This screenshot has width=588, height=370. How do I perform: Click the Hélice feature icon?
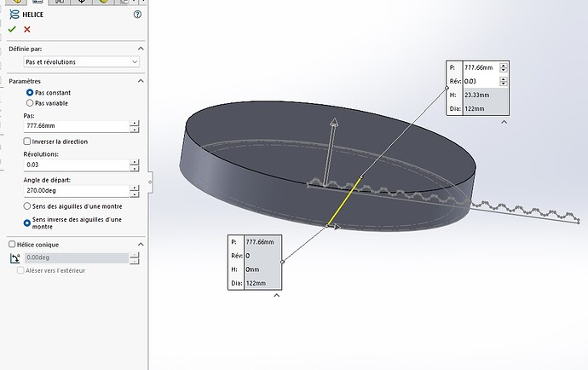14,14
